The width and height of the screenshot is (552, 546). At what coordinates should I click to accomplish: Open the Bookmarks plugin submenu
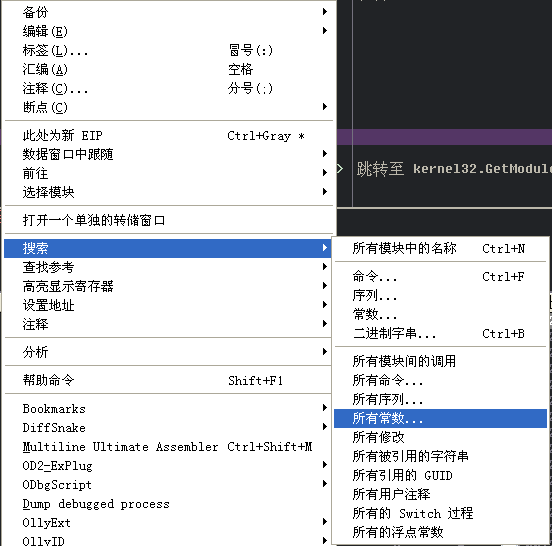(168, 408)
